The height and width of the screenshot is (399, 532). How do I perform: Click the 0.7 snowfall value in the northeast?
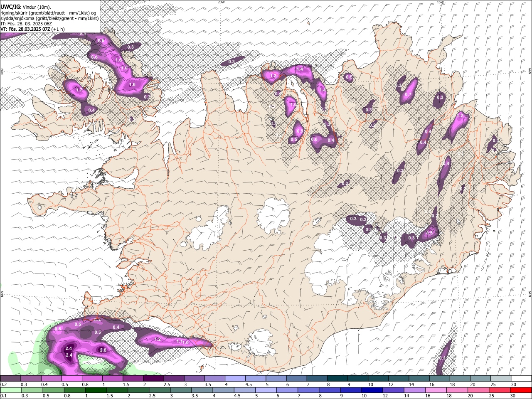pos(408,94)
